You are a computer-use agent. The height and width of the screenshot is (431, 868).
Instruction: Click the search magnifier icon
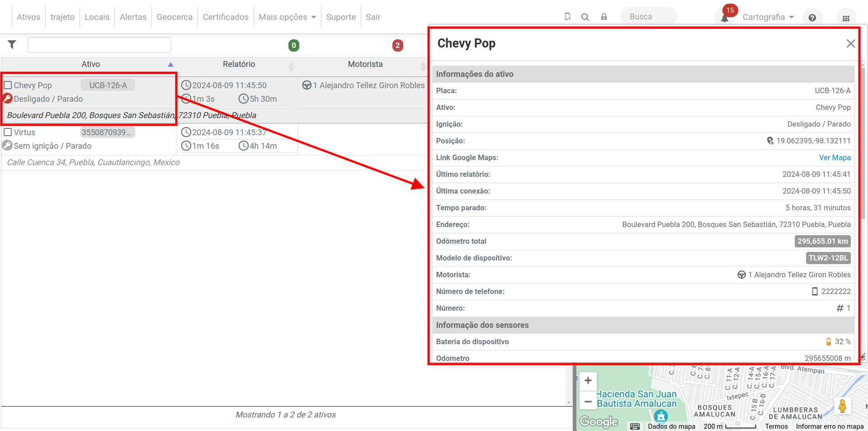click(x=585, y=17)
